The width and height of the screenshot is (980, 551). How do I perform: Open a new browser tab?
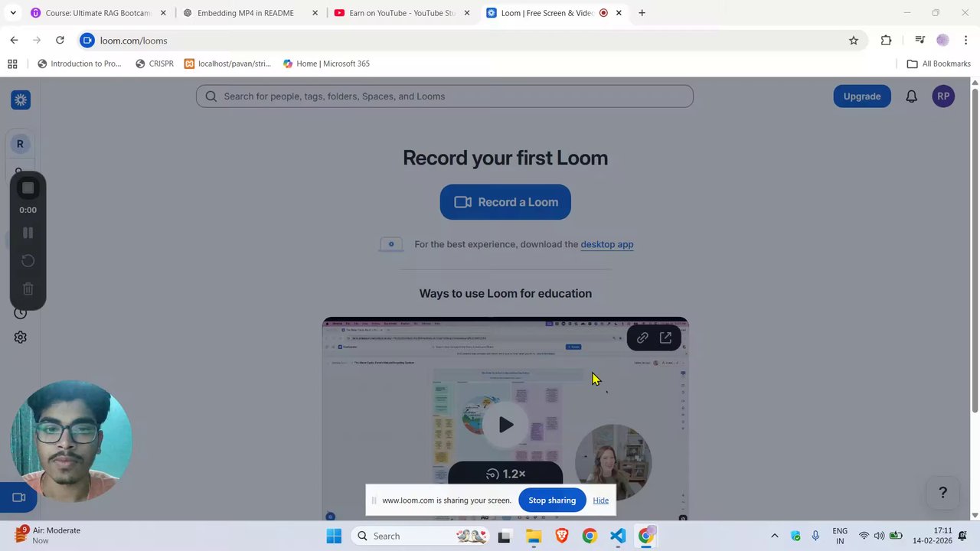pyautogui.click(x=642, y=13)
